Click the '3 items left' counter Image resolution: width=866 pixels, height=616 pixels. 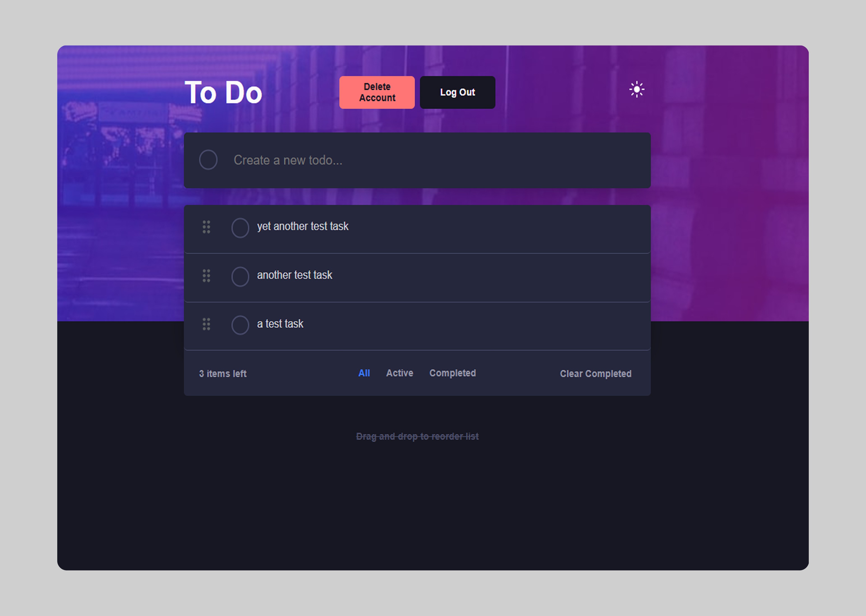[x=223, y=374]
